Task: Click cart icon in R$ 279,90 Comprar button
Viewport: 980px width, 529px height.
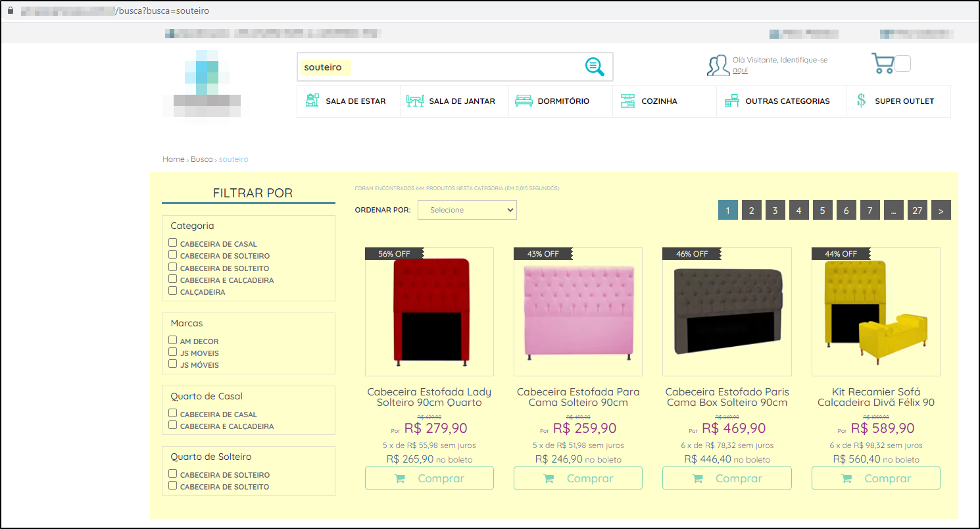Action: [x=400, y=478]
